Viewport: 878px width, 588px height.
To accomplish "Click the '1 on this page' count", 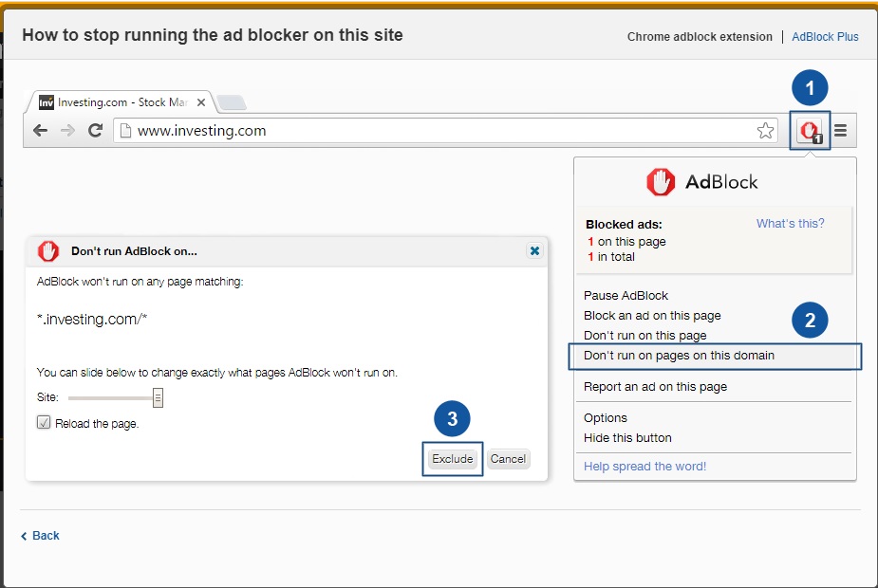I will pos(626,242).
